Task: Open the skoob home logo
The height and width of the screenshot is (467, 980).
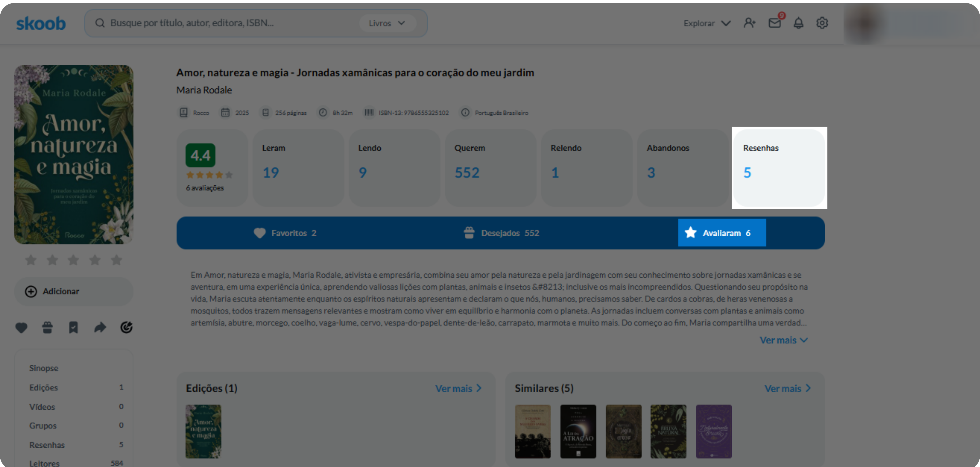Action: click(x=41, y=23)
